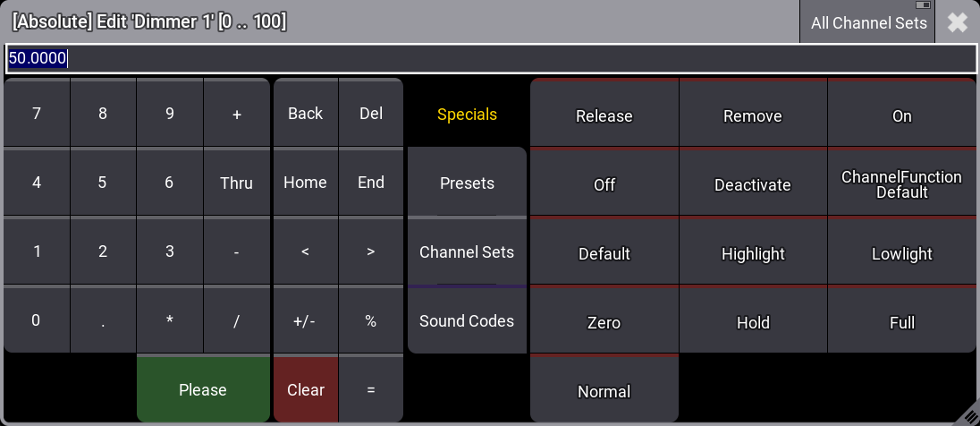This screenshot has height=426, width=980.
Task: Open the All Channel Sets selector
Action: pyautogui.click(x=867, y=22)
